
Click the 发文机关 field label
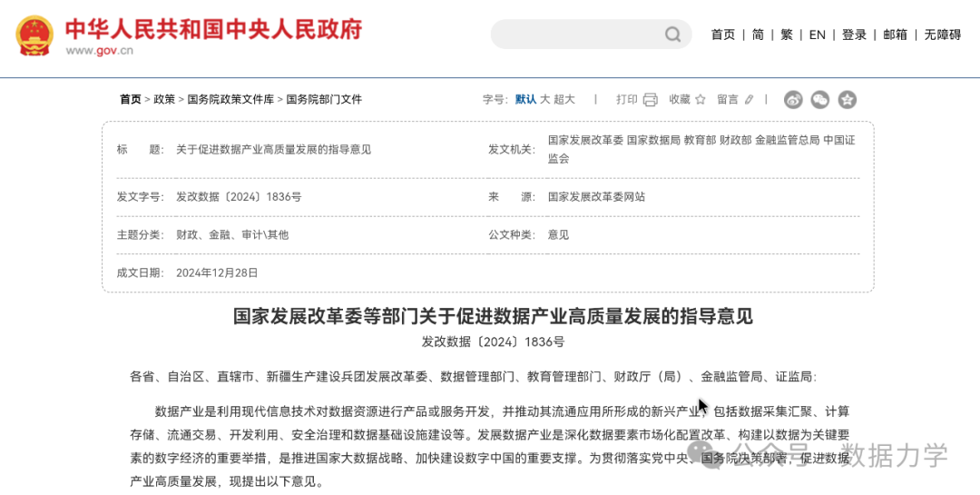(512, 150)
